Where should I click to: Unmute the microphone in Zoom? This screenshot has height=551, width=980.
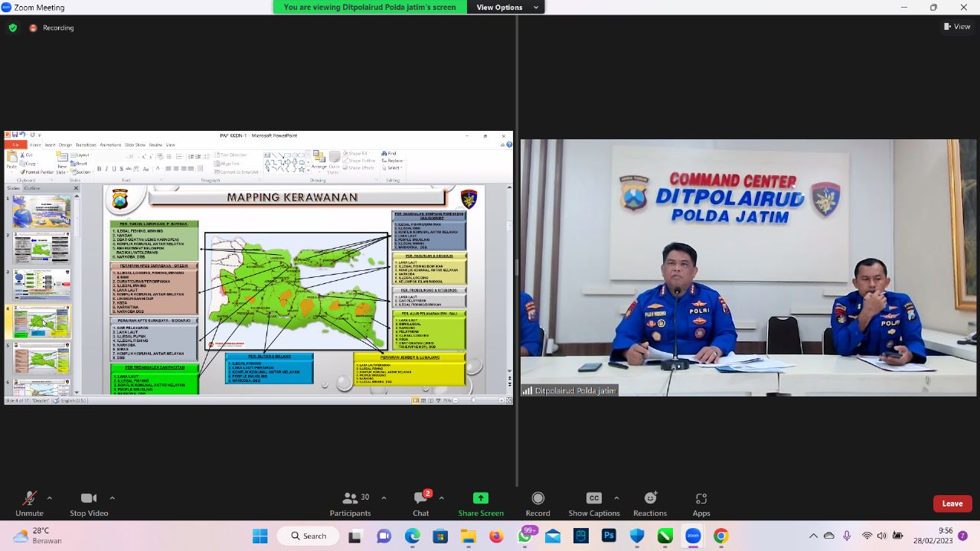click(29, 503)
